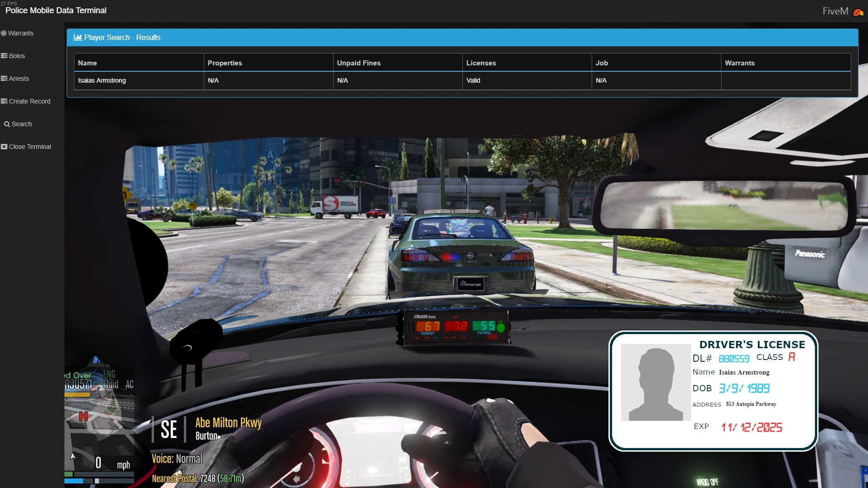Viewport: 868px width, 488px height.
Task: Click the radar patrol speed display
Action: coord(485,326)
